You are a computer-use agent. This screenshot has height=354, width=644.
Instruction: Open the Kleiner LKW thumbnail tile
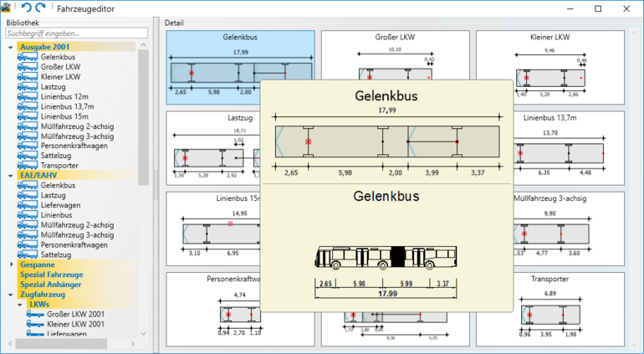pos(549,68)
